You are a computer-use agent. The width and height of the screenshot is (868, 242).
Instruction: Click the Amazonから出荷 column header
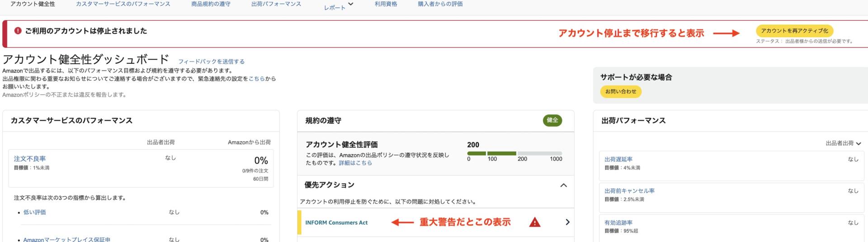[x=249, y=142]
